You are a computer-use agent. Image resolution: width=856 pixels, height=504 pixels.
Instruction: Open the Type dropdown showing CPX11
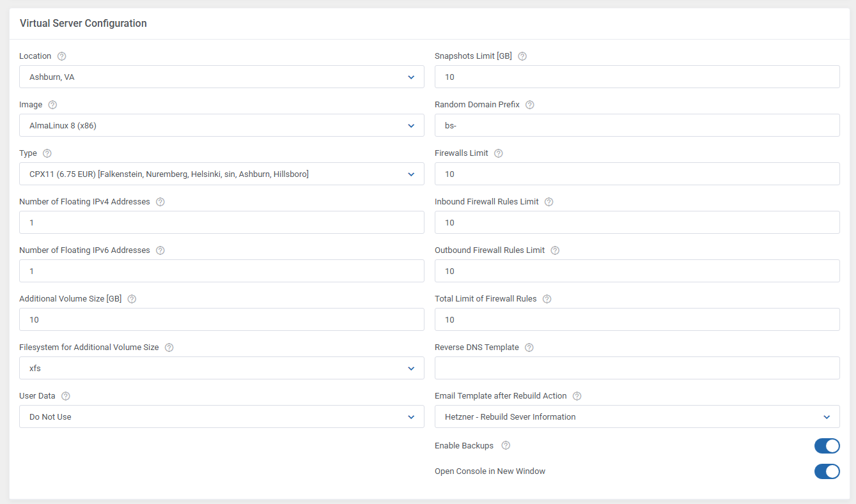point(222,174)
